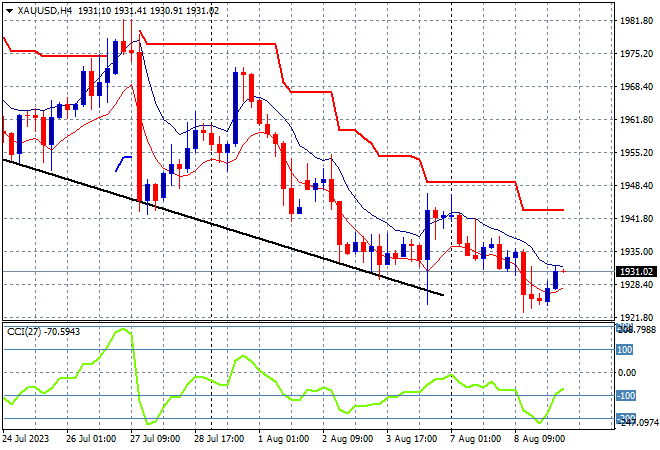This screenshot has height=450, width=660.
Task: Select the XAUUSD,H4 symbol title
Action: click(x=45, y=11)
